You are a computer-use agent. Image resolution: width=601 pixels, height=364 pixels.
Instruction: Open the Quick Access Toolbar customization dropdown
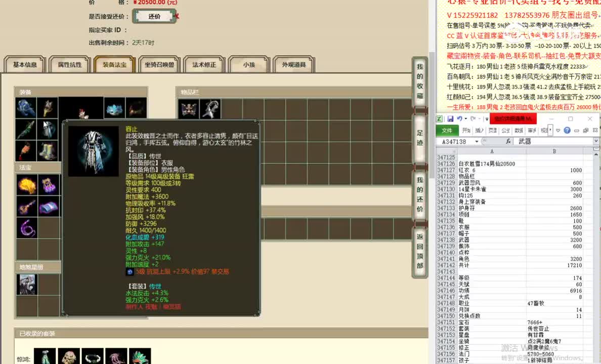(486, 119)
